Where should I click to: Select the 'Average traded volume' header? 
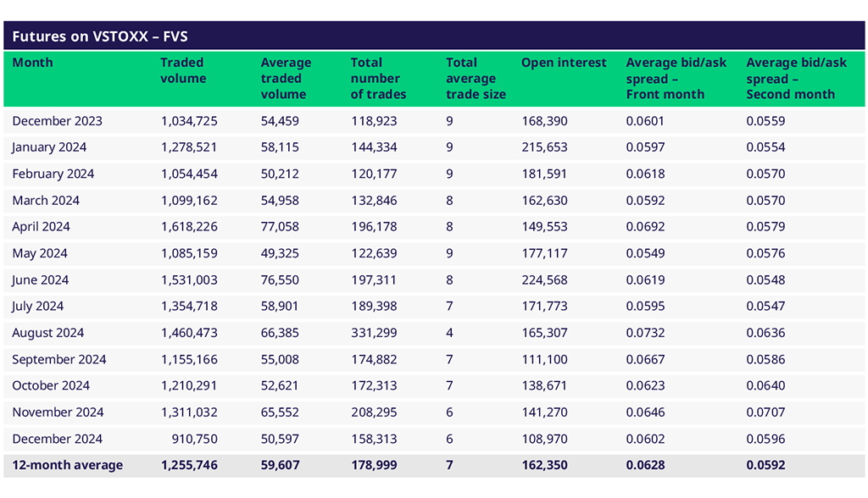[x=286, y=79]
